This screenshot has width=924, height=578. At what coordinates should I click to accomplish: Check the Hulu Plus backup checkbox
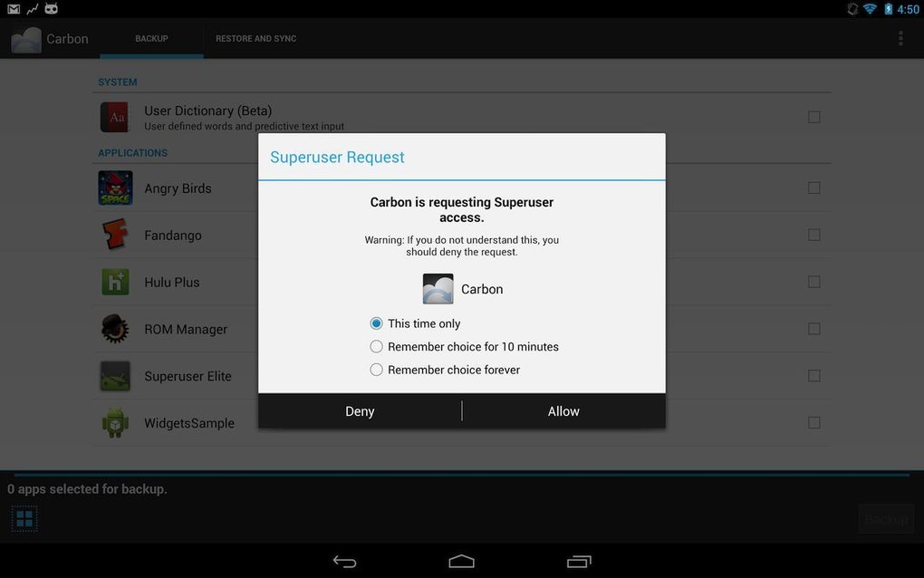tap(813, 282)
